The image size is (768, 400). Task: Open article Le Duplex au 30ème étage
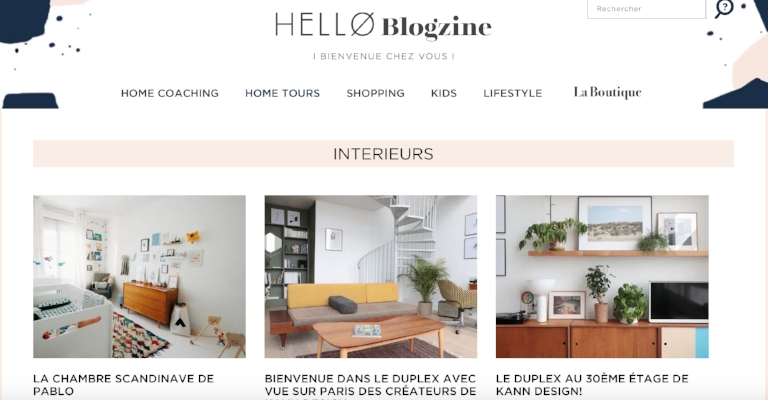(x=592, y=385)
